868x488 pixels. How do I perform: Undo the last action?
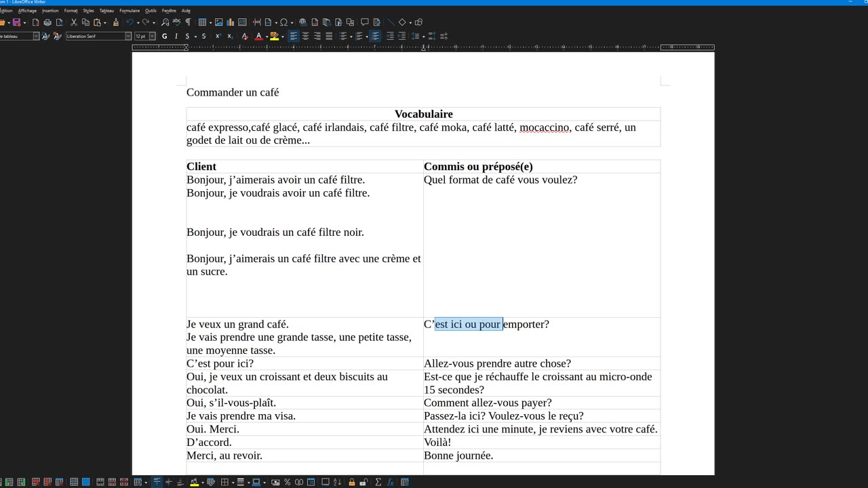130,22
